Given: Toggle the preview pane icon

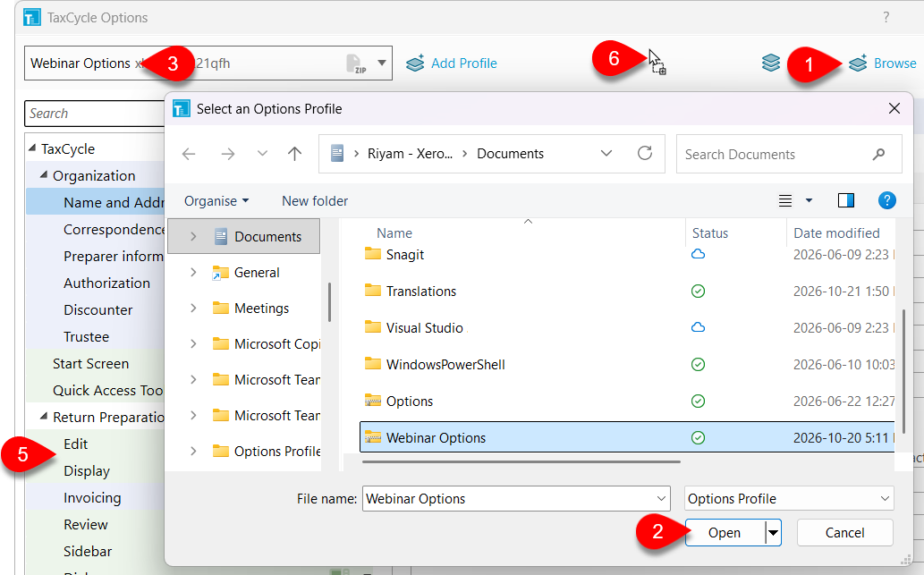Looking at the screenshot, I should point(846,201).
